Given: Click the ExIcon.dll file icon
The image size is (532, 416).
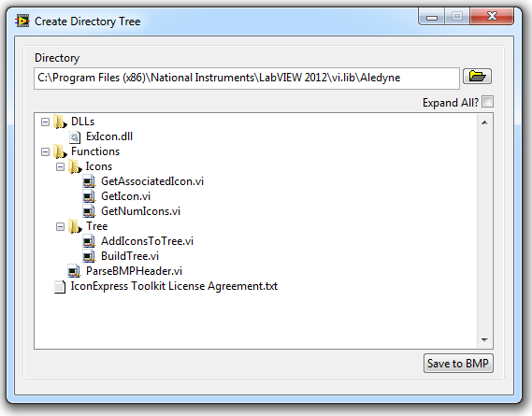Looking at the screenshot, I should coord(75,136).
